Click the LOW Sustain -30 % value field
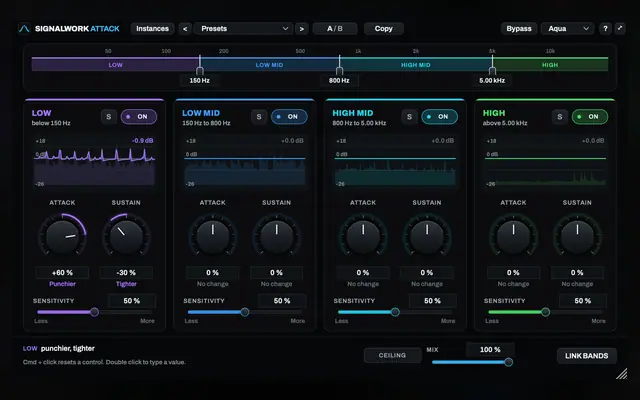The image size is (640, 400). point(126,272)
